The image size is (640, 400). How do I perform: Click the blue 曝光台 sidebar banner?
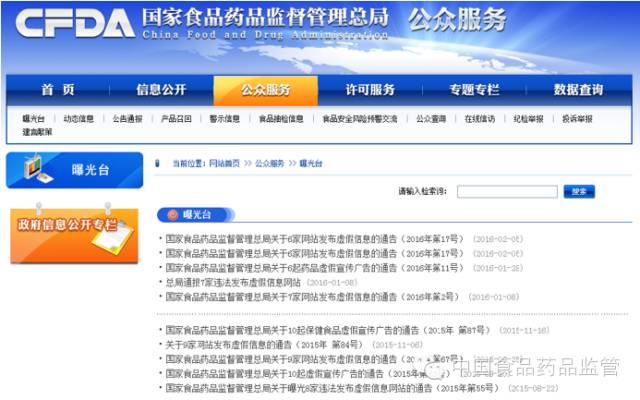75,170
